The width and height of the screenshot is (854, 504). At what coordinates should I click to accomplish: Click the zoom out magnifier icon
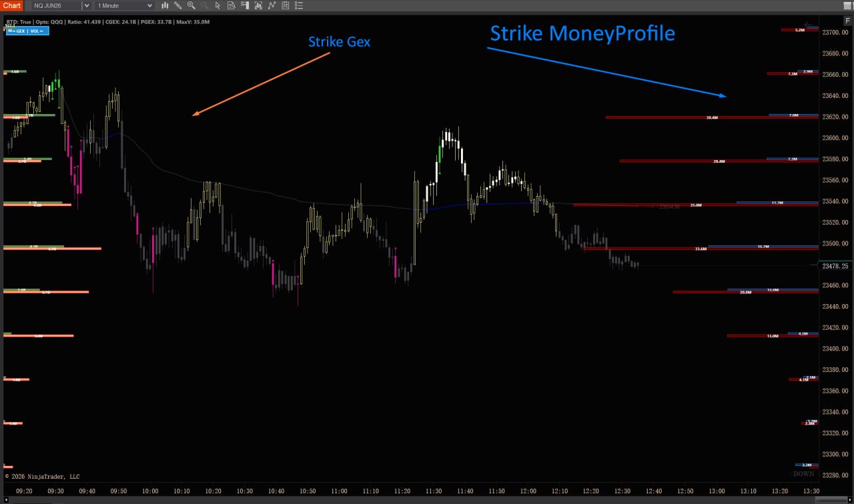[204, 5]
